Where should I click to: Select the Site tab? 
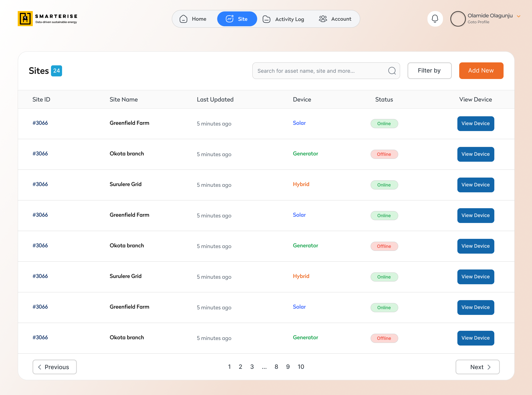click(237, 19)
